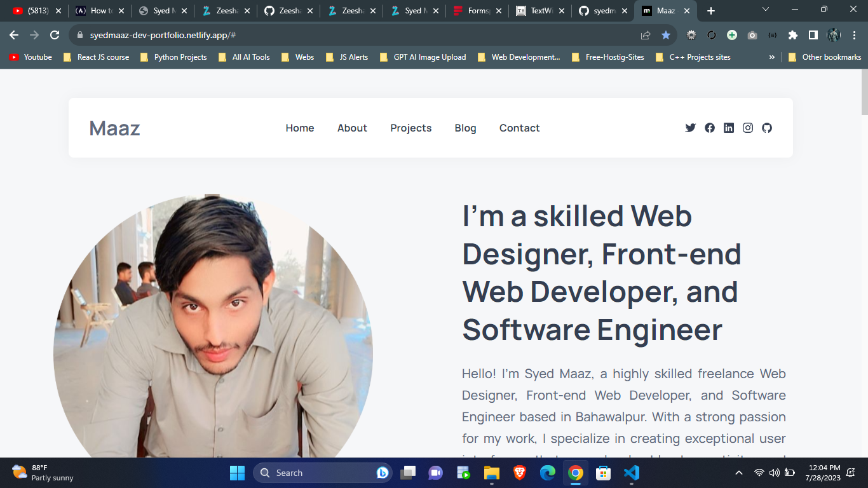
Task: Open the Webs bookmark folder
Action: (x=297, y=57)
